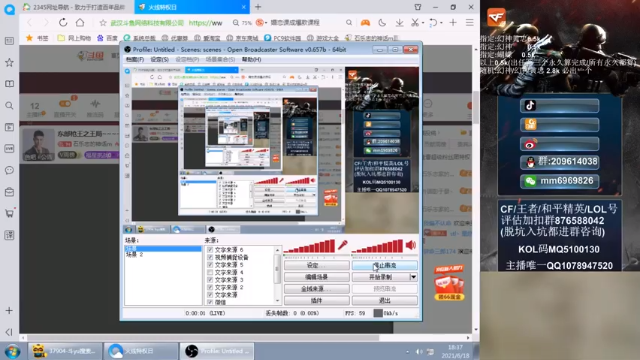Open the 帮助(H) menu in OBS
The image size is (640, 360).
tap(251, 60)
